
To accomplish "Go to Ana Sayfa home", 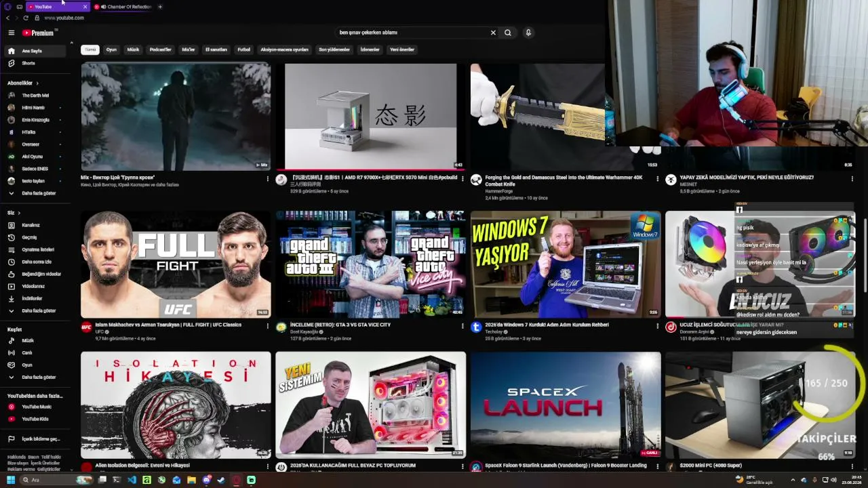I will point(37,51).
